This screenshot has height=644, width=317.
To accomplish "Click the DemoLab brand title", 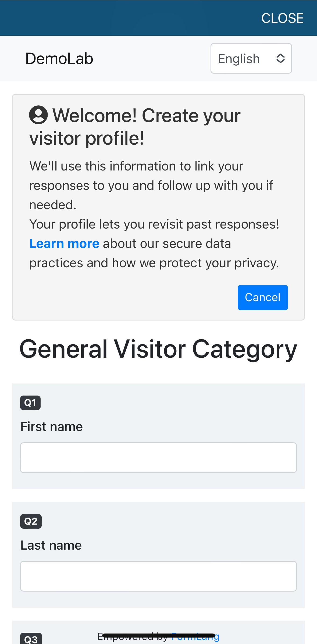I will (x=59, y=59).
